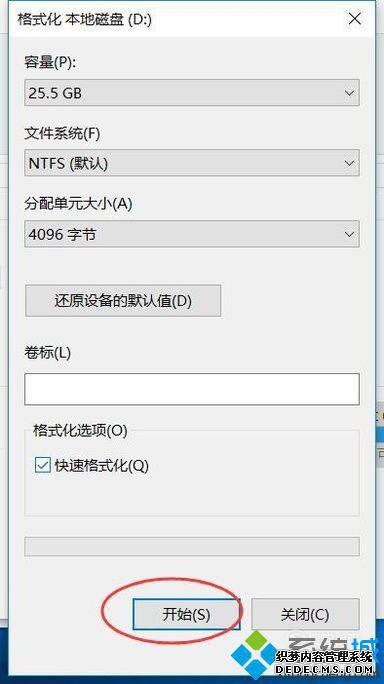Open the NTFS (默认) file system combo box

pyautogui.click(x=192, y=163)
